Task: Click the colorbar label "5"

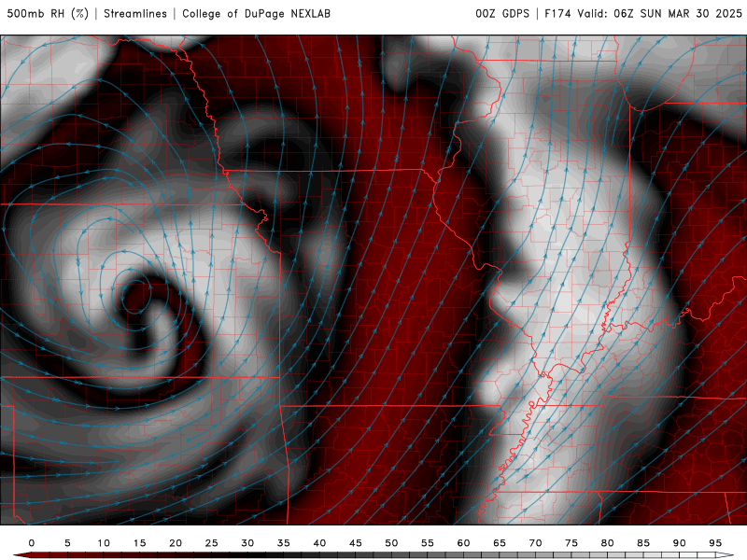Action: (x=67, y=543)
